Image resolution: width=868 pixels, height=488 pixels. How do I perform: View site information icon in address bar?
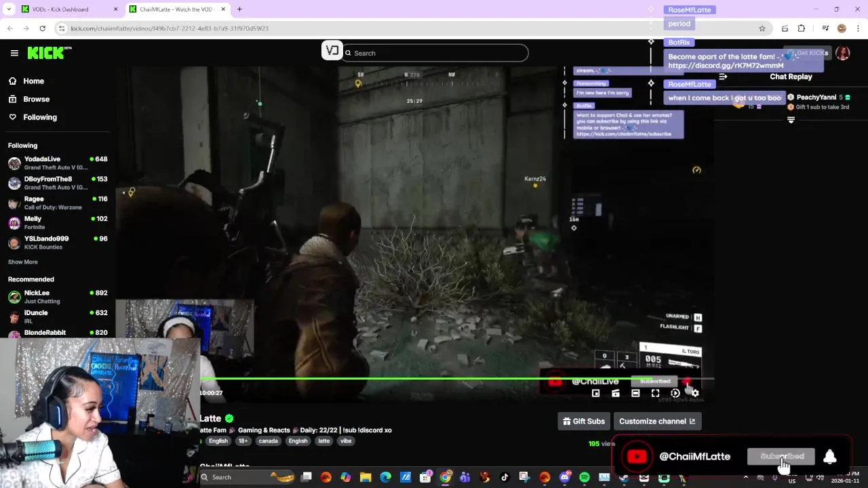pos(62,28)
